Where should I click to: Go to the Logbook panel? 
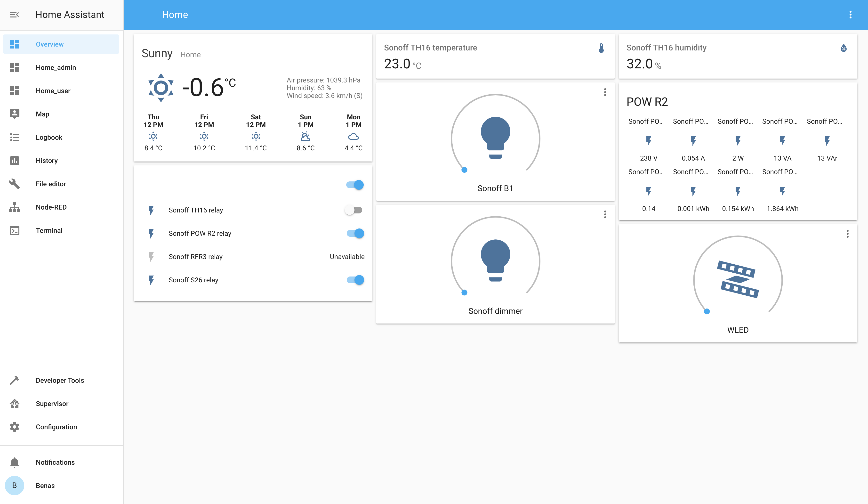[49, 137]
